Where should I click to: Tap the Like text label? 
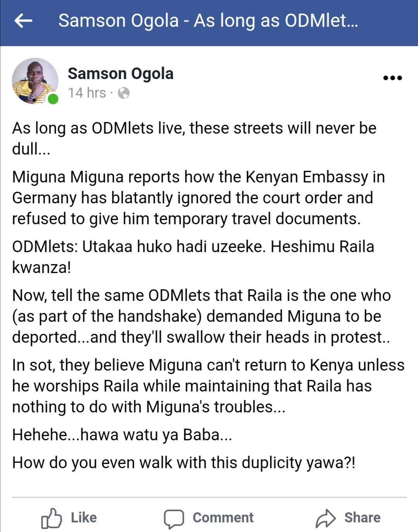point(84,518)
